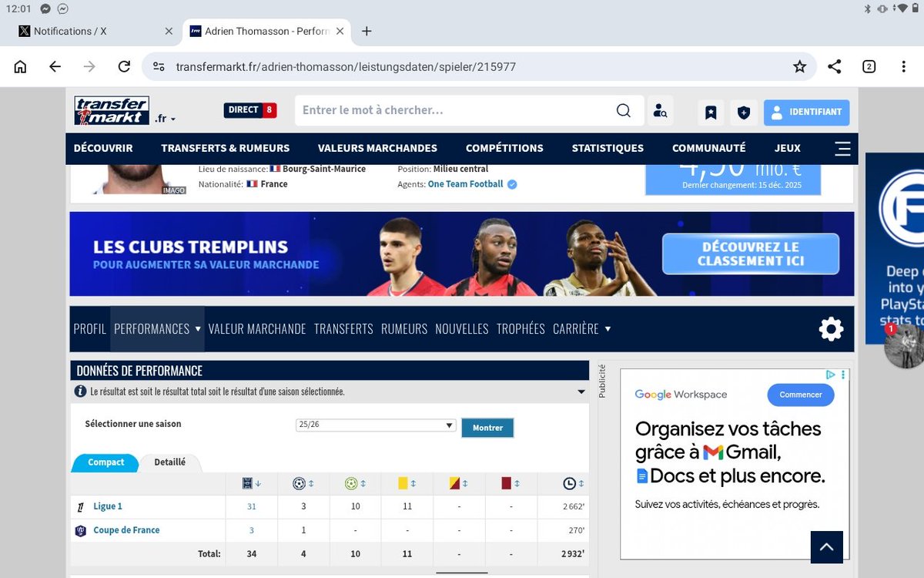Collapse the info note with arrow
This screenshot has width=924, height=578.
[x=581, y=392]
